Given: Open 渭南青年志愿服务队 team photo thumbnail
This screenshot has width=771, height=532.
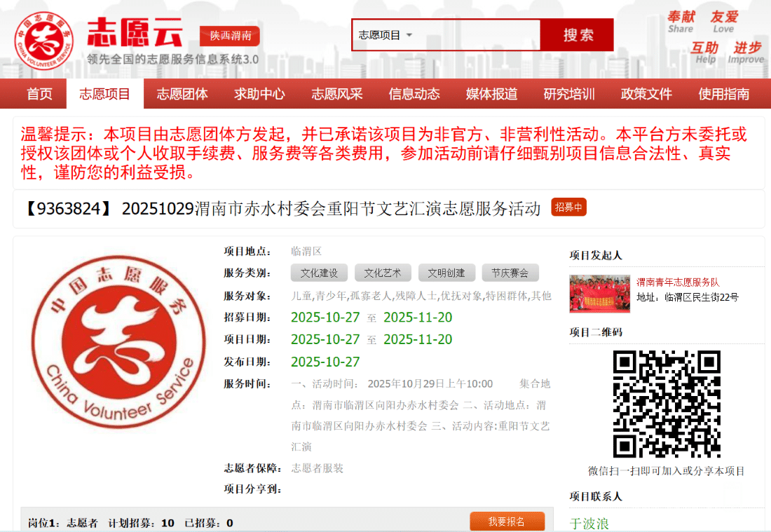Looking at the screenshot, I should 599,294.
